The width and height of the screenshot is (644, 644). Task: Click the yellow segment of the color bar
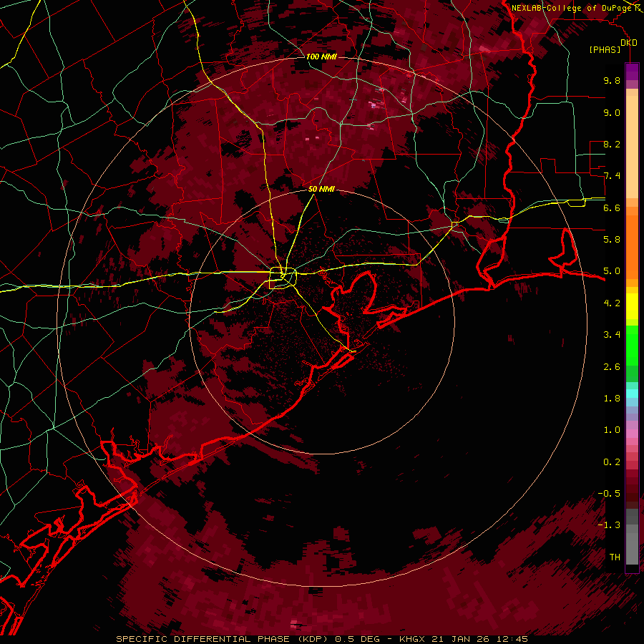click(x=632, y=306)
